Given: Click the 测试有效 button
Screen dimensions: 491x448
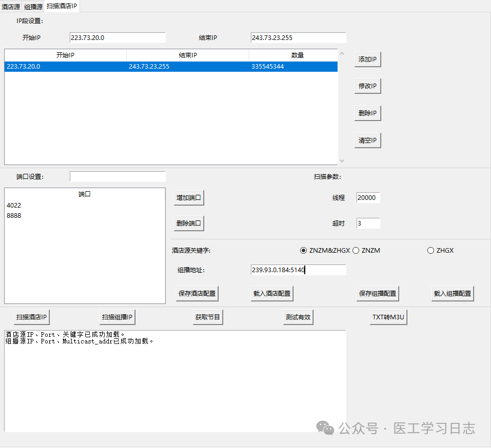Looking at the screenshot, I should click(298, 317).
